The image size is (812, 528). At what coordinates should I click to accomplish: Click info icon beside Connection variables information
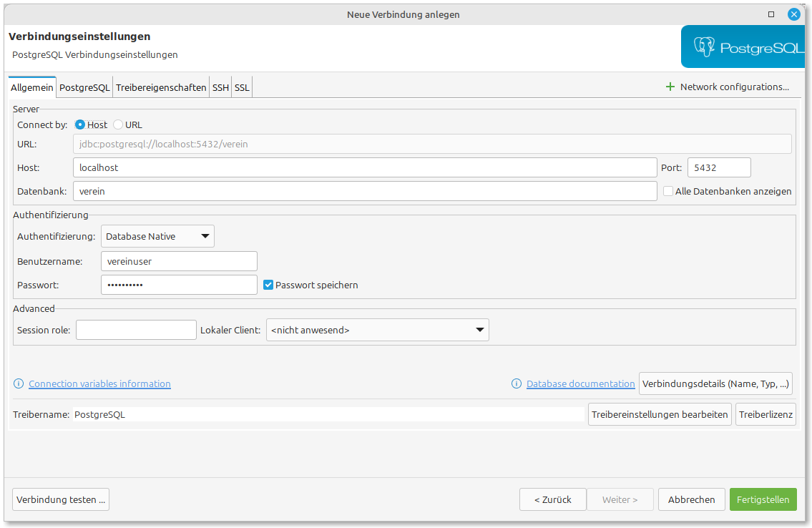[19, 384]
